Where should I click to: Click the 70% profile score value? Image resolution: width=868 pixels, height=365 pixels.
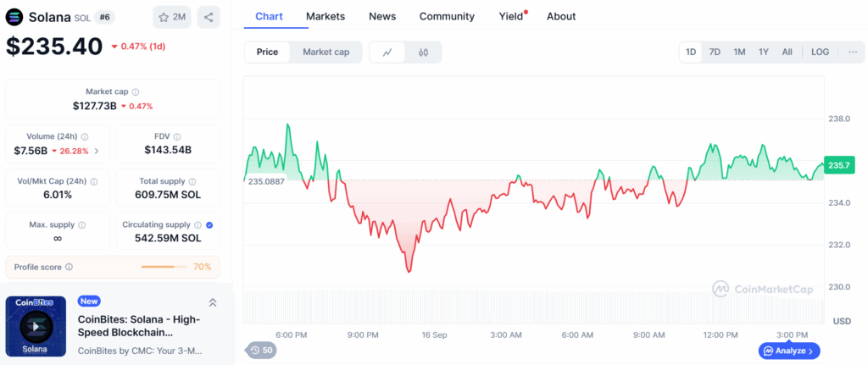click(202, 267)
